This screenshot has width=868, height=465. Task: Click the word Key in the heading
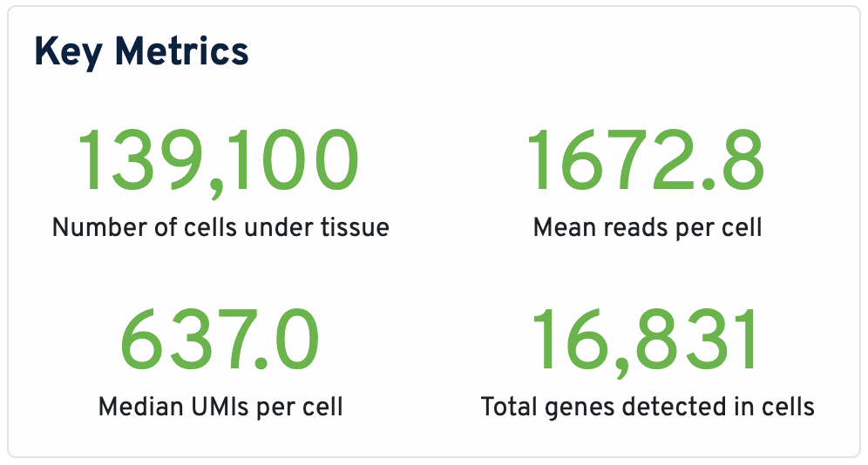(x=63, y=53)
